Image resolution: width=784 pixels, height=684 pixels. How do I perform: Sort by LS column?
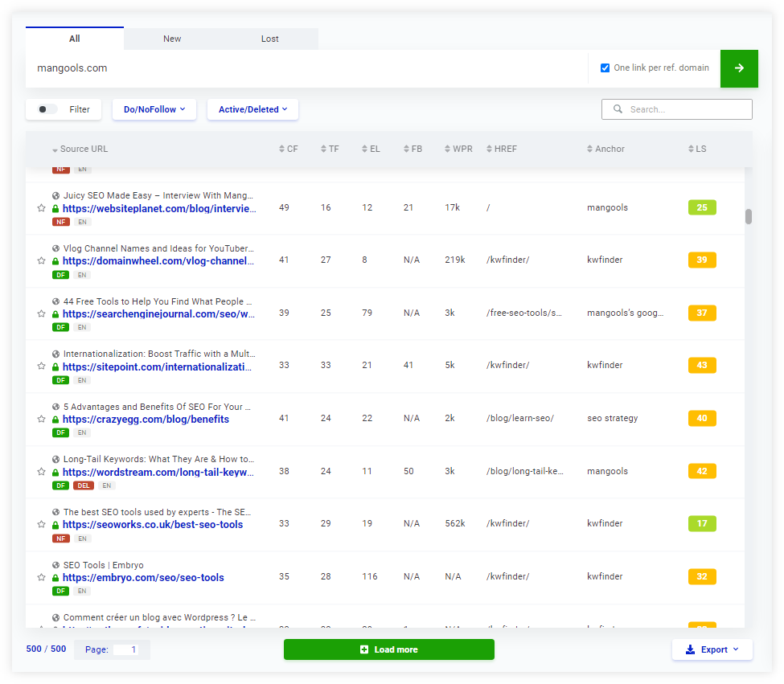pos(697,149)
